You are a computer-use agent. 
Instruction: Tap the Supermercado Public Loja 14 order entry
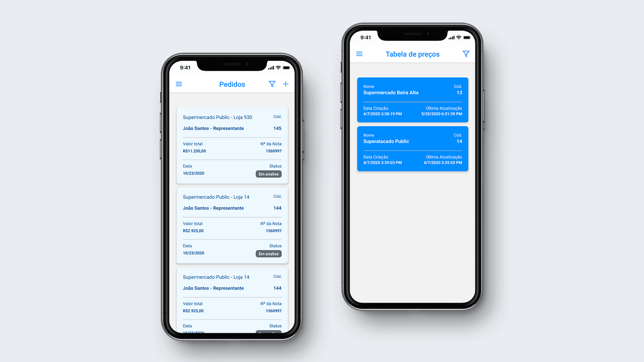pyautogui.click(x=232, y=226)
